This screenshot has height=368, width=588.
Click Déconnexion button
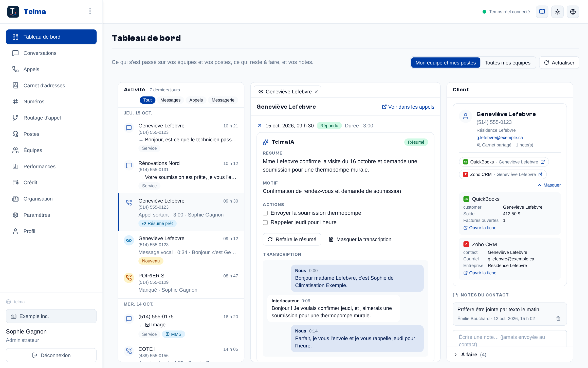point(51,355)
